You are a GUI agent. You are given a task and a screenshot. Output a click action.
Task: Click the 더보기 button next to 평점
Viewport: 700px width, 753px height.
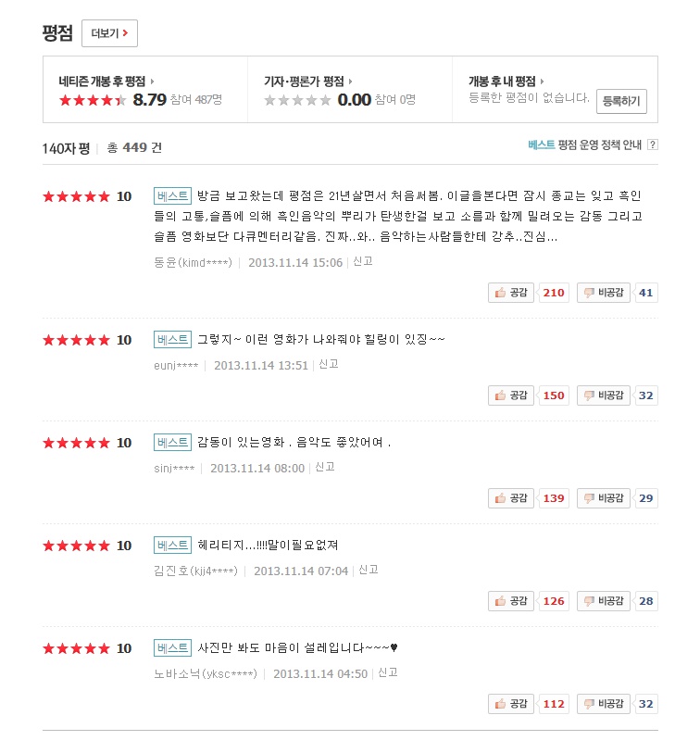click(x=109, y=33)
